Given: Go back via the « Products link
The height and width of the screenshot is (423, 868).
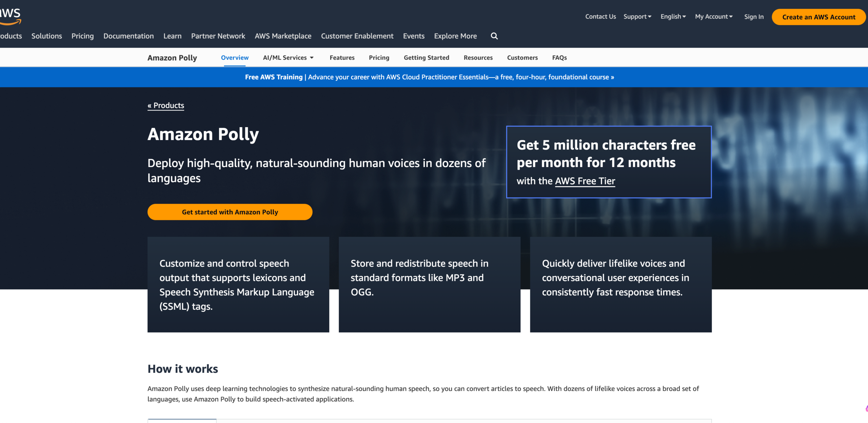Looking at the screenshot, I should 166,105.
